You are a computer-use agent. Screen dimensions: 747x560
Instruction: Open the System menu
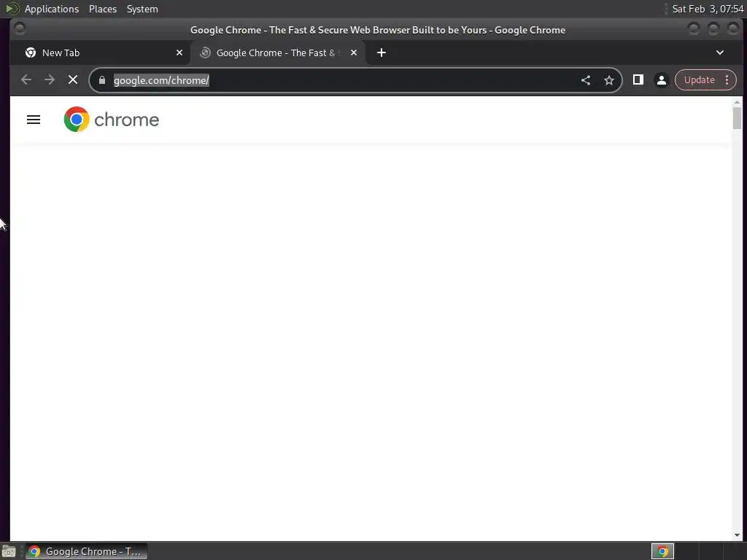click(x=142, y=9)
